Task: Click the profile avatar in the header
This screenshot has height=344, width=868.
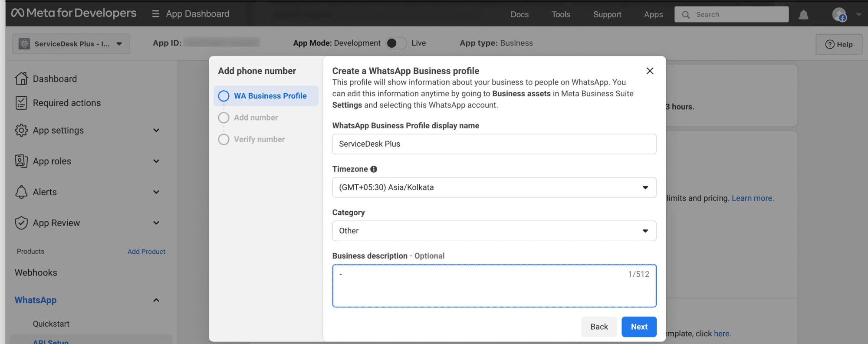Action: pyautogui.click(x=839, y=14)
